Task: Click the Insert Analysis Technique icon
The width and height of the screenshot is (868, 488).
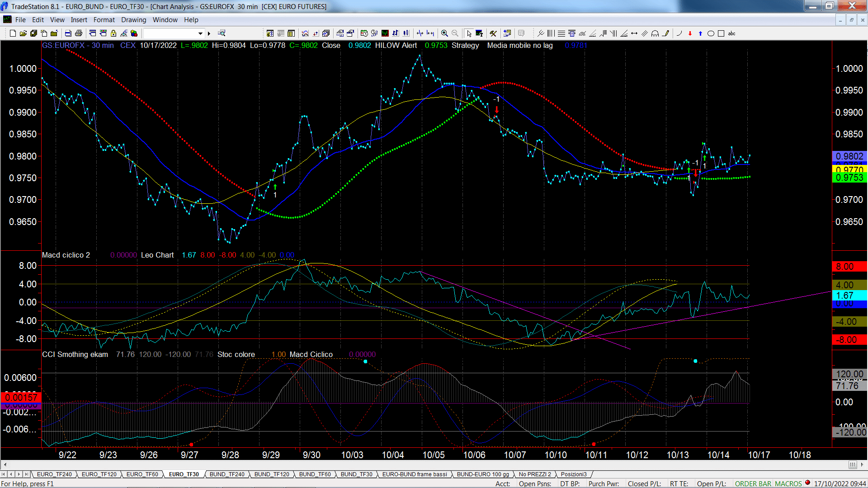Action: (305, 33)
